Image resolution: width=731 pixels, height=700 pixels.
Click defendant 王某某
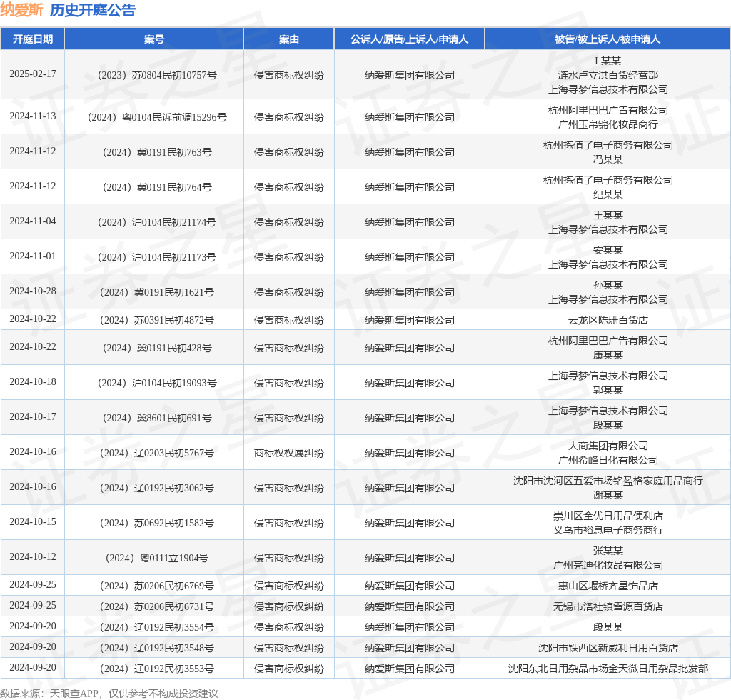point(608,215)
